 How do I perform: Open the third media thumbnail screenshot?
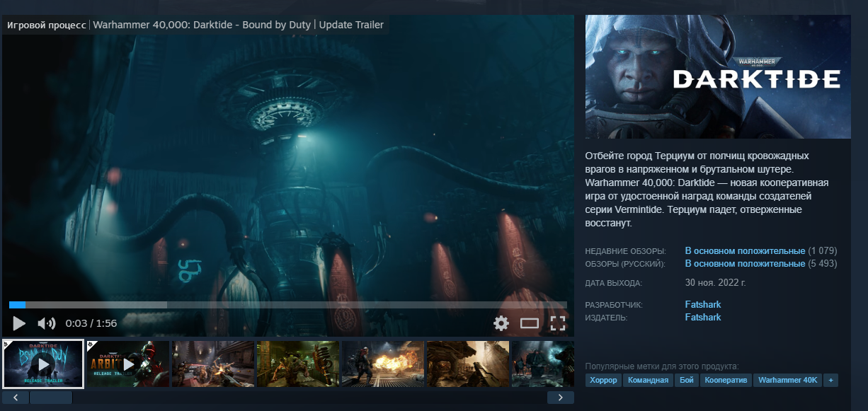tap(213, 364)
